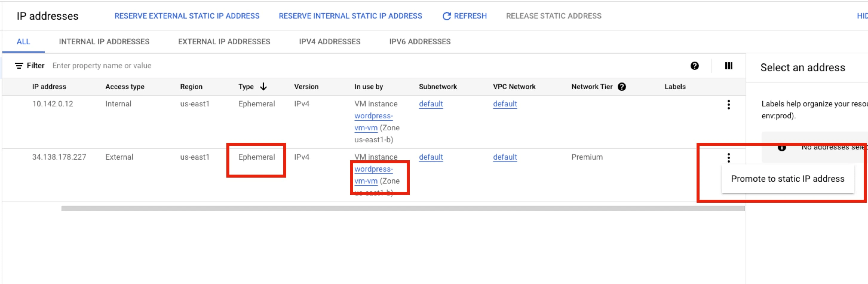Click the VPC Network column header
The height and width of the screenshot is (284, 868).
[514, 87]
